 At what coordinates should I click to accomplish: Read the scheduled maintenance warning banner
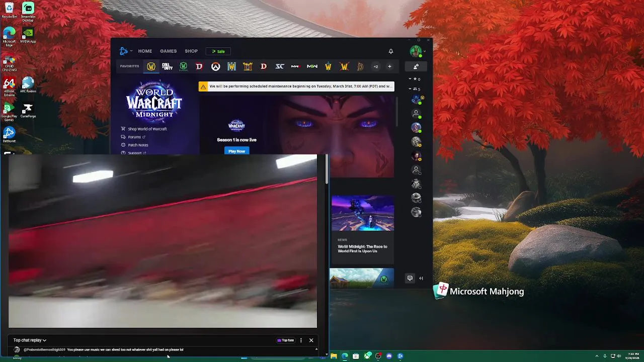coord(296,86)
